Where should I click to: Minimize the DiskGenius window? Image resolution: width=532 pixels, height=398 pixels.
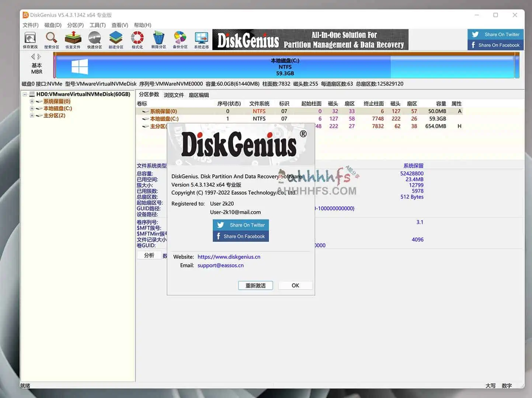coord(477,15)
